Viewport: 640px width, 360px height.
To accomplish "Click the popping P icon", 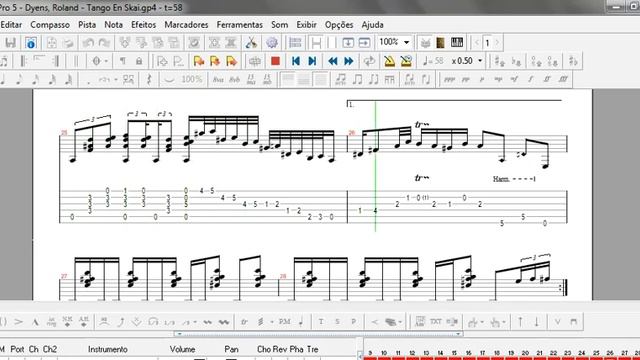I will pos(353,322).
